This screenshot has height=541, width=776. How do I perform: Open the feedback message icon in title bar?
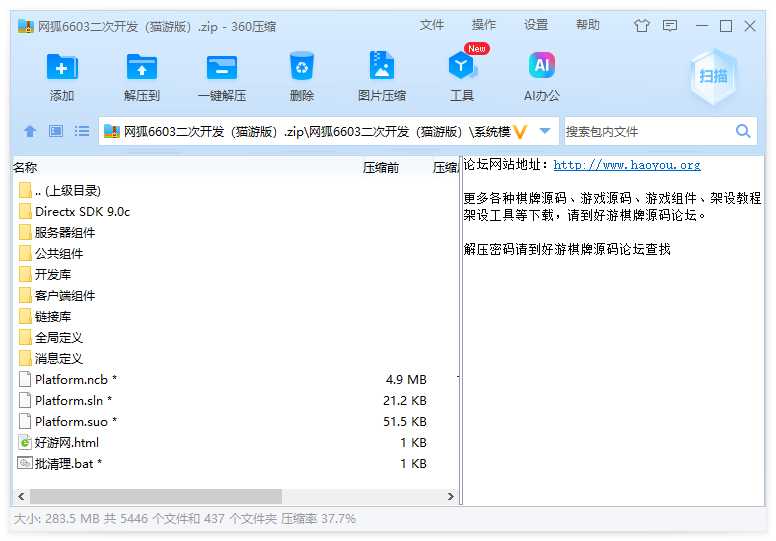tap(670, 25)
